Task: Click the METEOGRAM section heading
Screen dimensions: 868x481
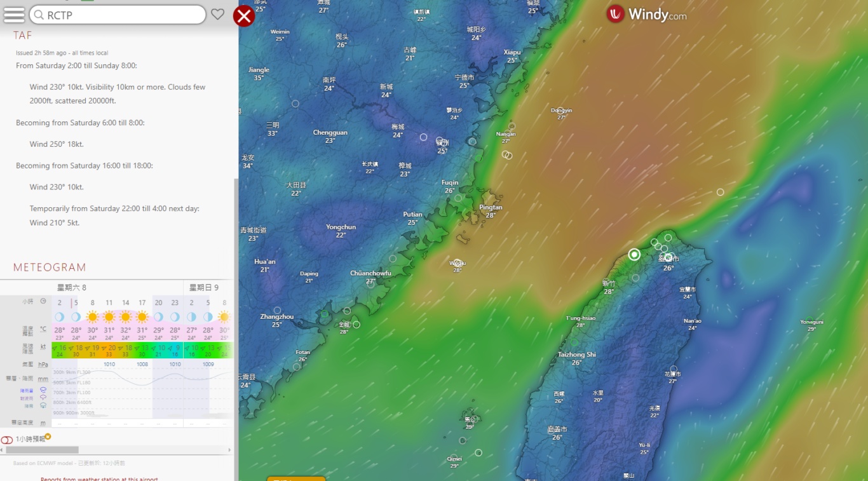Action: click(x=50, y=268)
